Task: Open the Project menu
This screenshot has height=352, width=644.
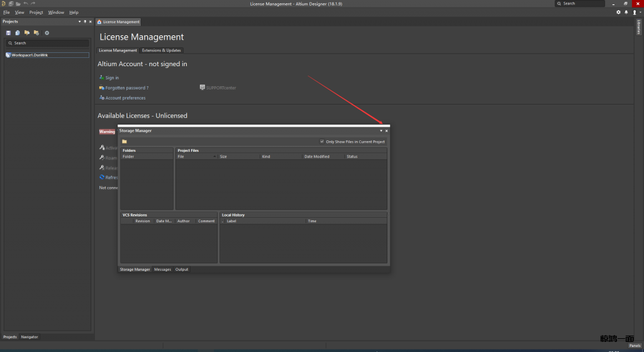Action: pos(36,13)
